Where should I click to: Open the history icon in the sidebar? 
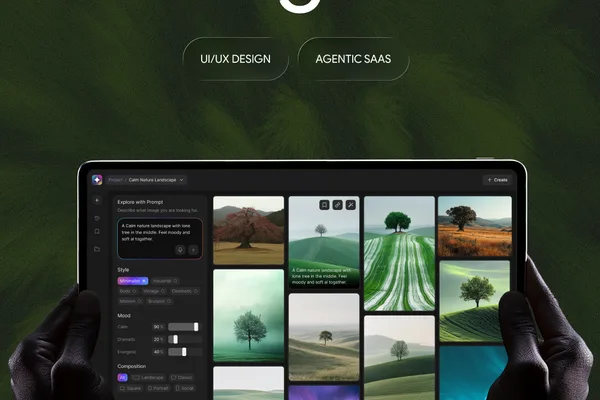(97, 218)
